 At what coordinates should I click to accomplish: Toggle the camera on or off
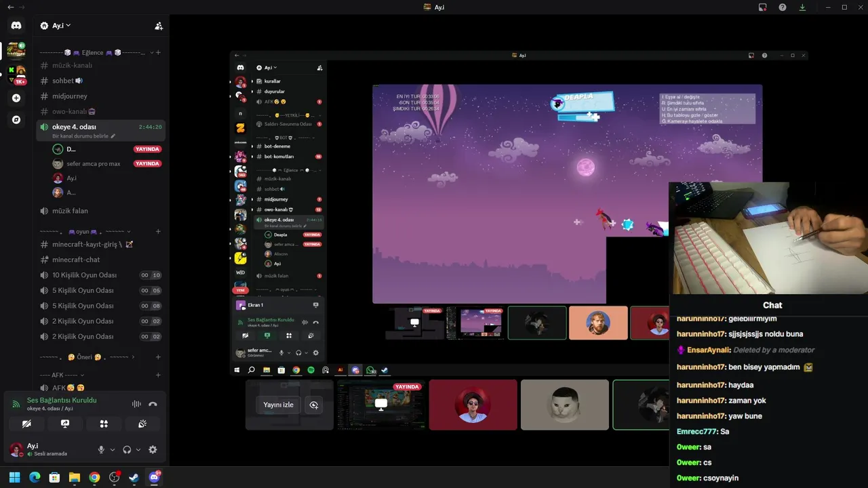pyautogui.click(x=26, y=424)
